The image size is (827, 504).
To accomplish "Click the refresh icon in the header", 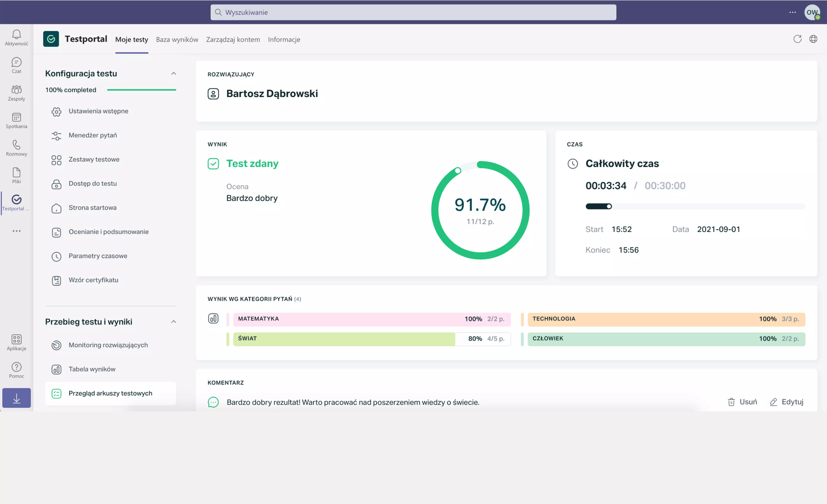I will (797, 39).
